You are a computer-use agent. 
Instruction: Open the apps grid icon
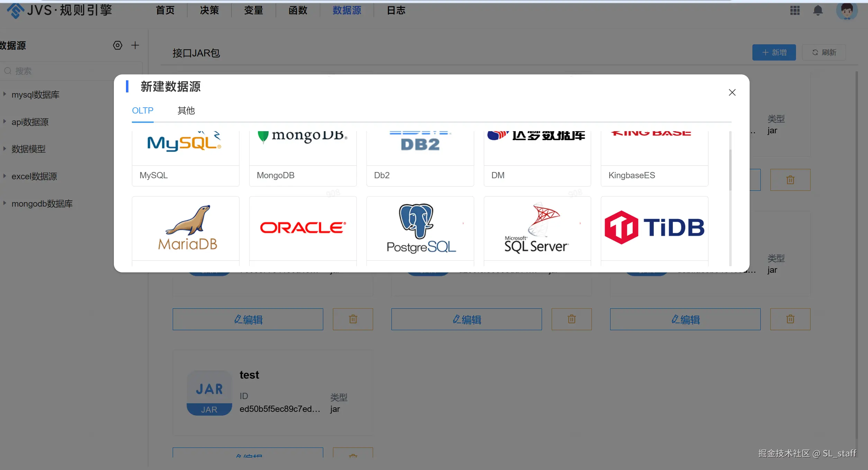pos(795,10)
